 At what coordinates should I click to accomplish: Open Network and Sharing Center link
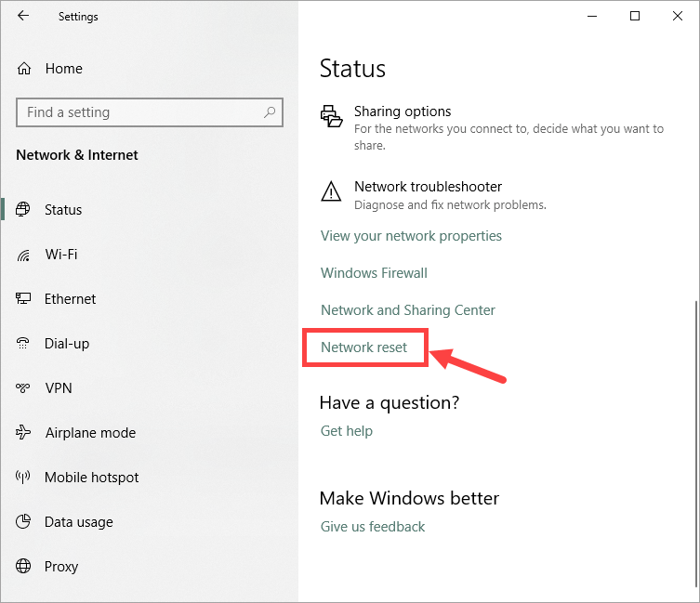[408, 310]
